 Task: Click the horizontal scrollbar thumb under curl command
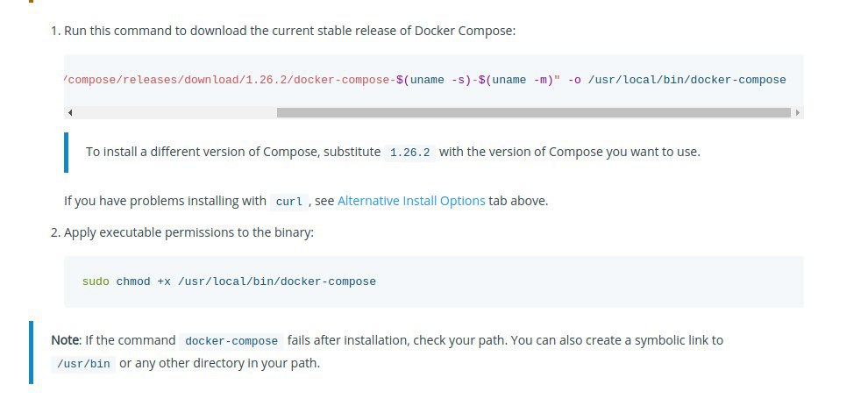pyautogui.click(x=534, y=113)
